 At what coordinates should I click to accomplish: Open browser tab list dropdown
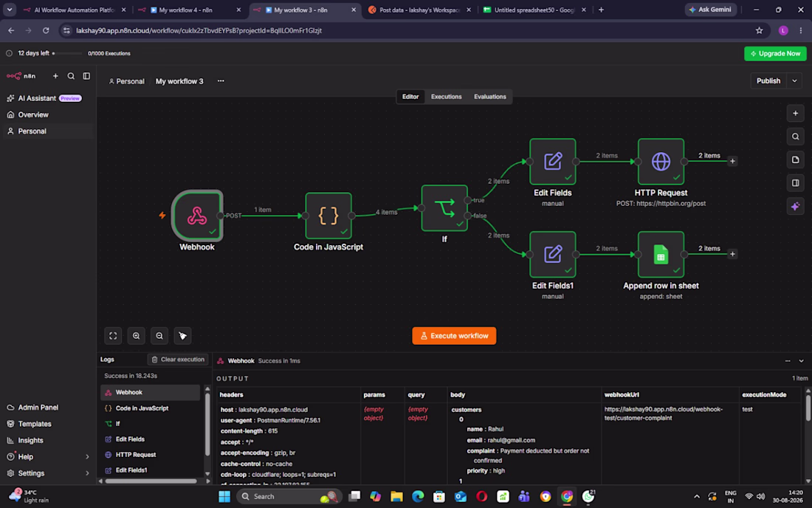(10, 10)
